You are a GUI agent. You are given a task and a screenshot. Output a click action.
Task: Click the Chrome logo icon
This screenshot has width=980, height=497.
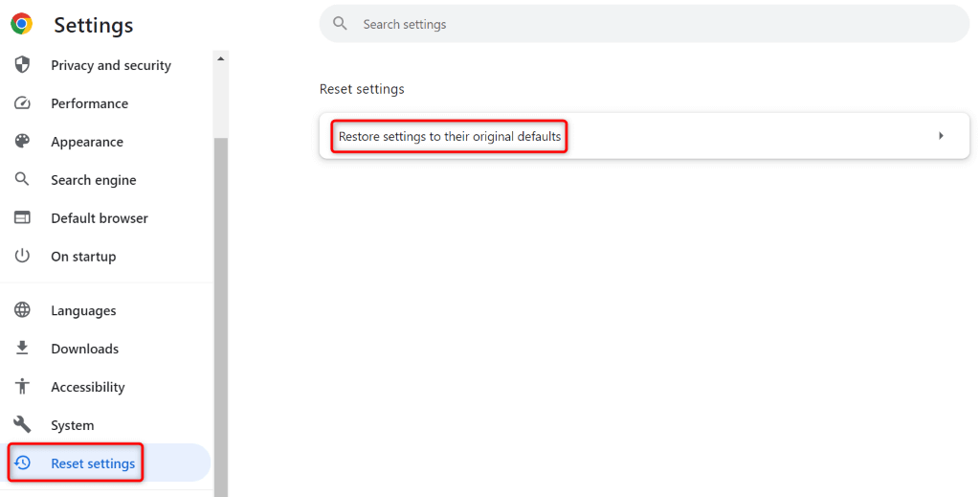click(x=22, y=24)
